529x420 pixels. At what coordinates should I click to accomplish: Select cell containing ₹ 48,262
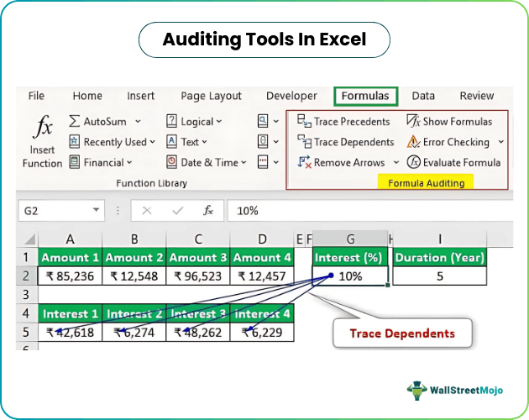(x=198, y=332)
